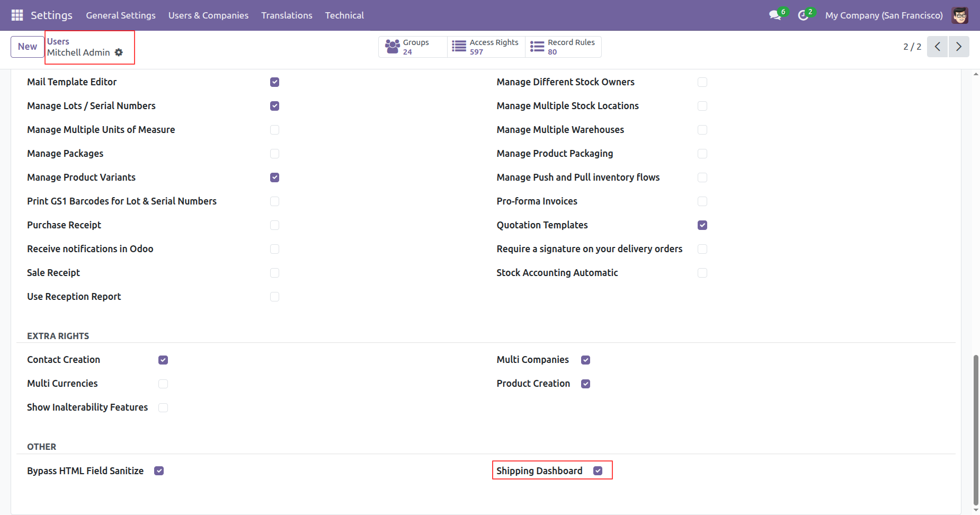The image size is (980, 515).
Task: Open the activities clock icon
Action: pos(803,15)
